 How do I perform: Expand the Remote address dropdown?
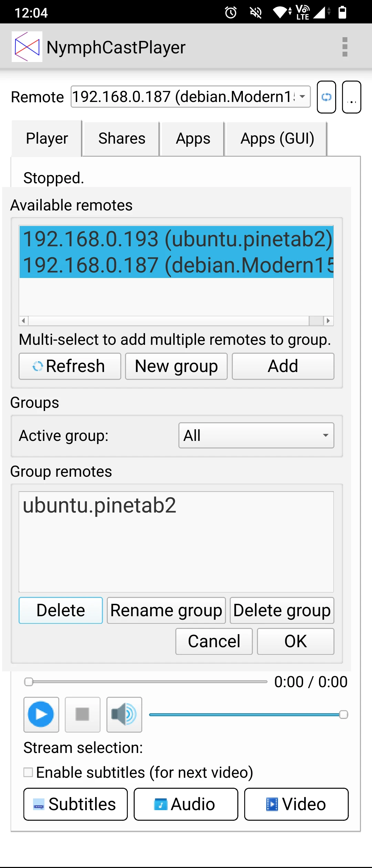point(190,97)
